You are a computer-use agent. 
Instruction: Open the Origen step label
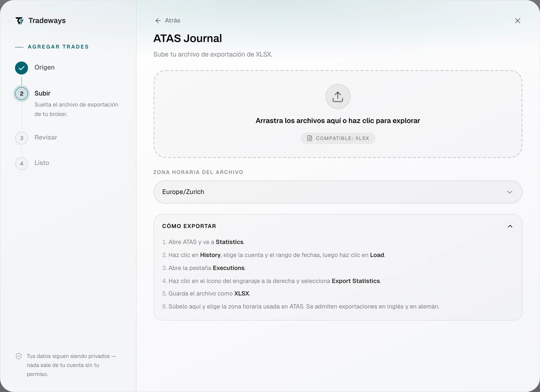pos(44,67)
